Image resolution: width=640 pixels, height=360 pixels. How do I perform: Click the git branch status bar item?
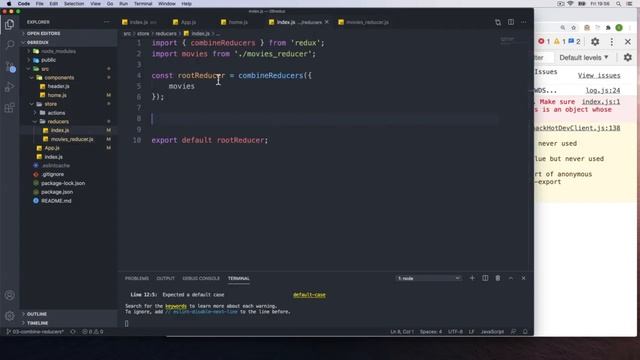[35, 331]
